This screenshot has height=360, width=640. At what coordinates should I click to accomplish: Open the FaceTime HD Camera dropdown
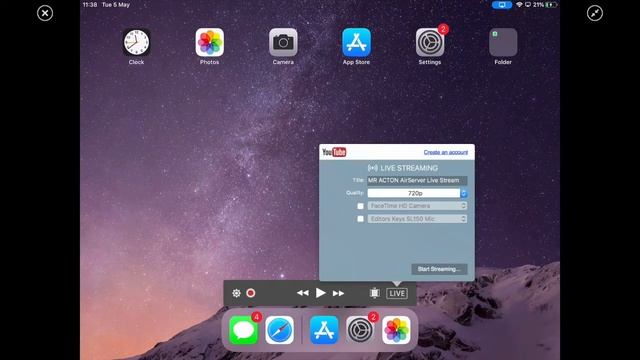pos(417,206)
